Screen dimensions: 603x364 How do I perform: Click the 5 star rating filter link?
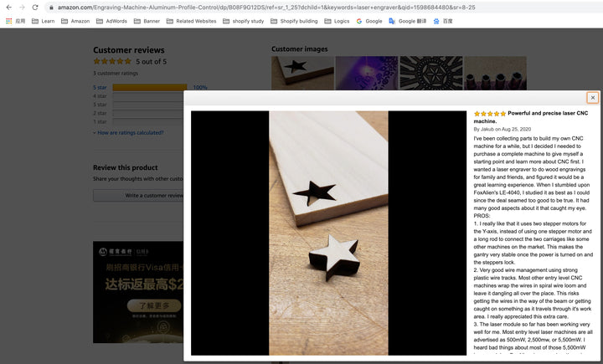(100, 87)
